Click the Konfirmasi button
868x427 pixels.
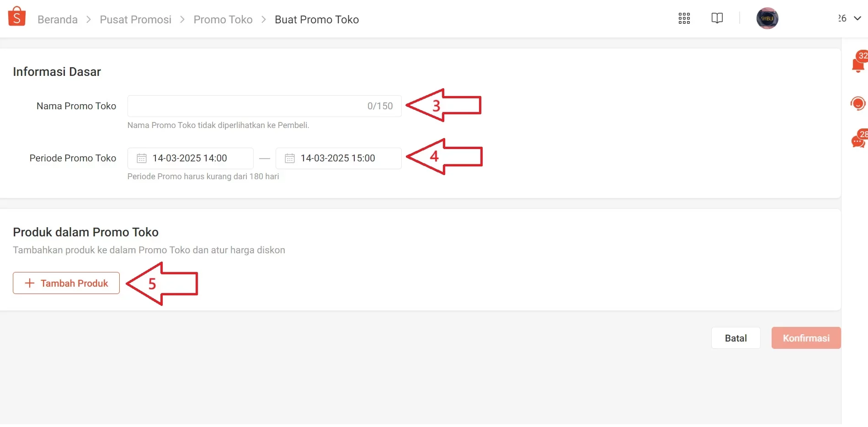point(806,338)
